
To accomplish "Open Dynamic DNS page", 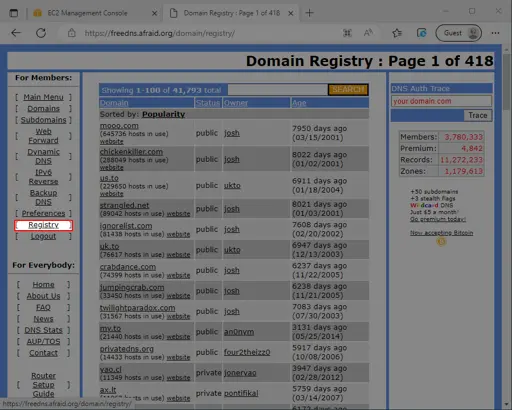I will pyautogui.click(x=43, y=156).
